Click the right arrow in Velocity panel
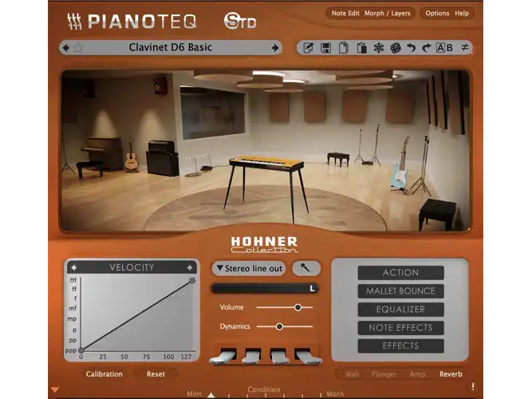This screenshot has height=399, width=532. point(190,267)
